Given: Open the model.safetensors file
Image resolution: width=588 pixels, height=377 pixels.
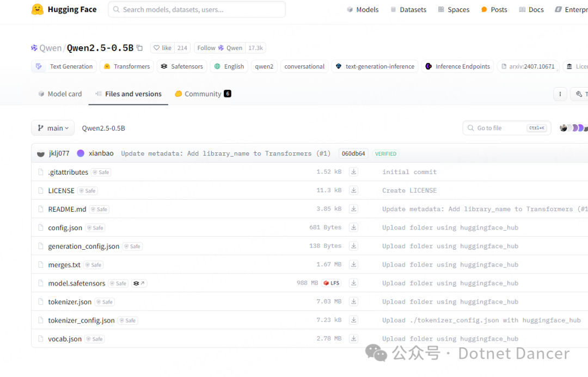Looking at the screenshot, I should coord(77,283).
